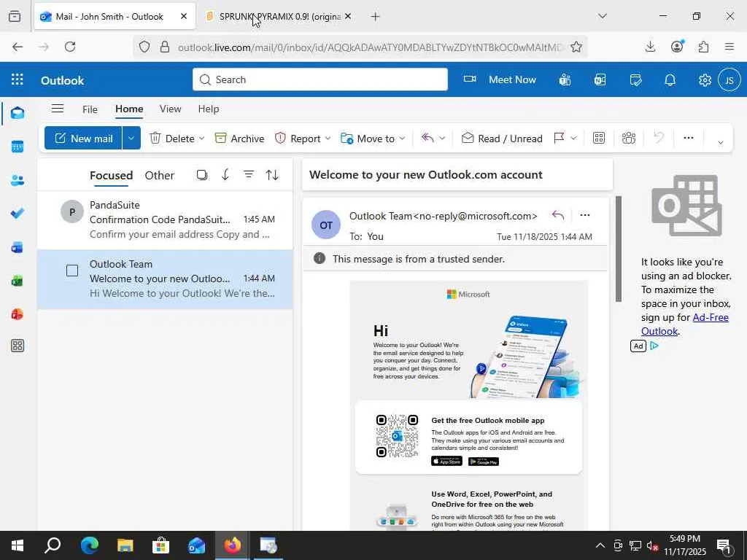
Task: Switch to SPRUNKI PYRAMIX browser tab
Action: click(279, 16)
